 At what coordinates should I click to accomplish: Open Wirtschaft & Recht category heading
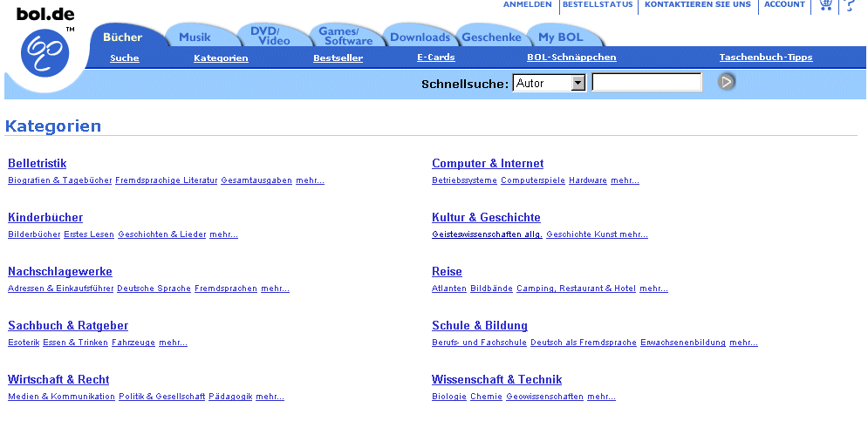[x=58, y=379]
